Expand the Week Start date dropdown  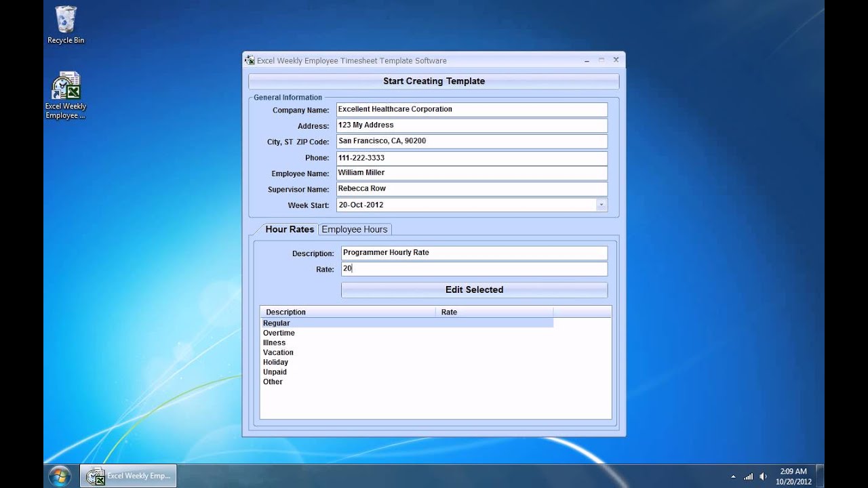(601, 205)
